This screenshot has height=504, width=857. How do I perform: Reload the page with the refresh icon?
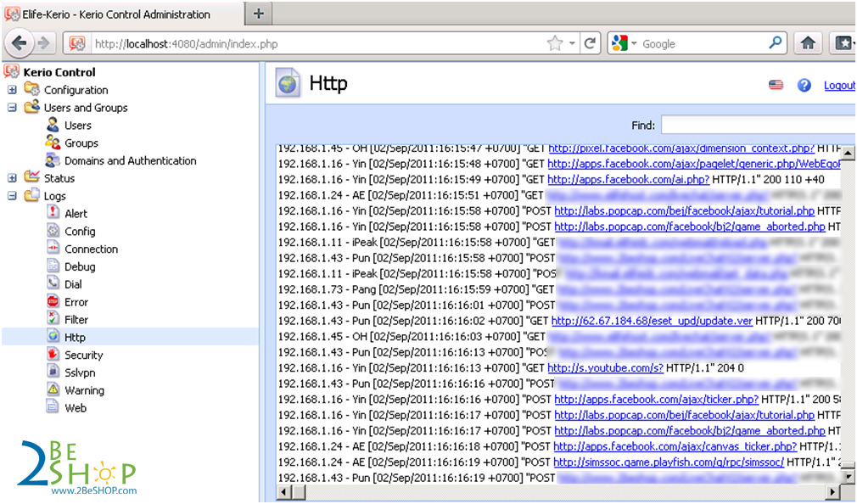click(x=590, y=43)
